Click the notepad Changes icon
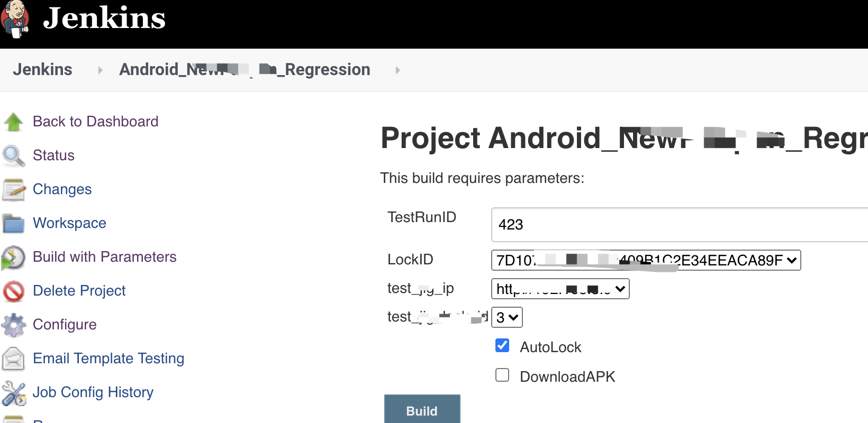Image resolution: width=868 pixels, height=423 pixels. point(13,190)
